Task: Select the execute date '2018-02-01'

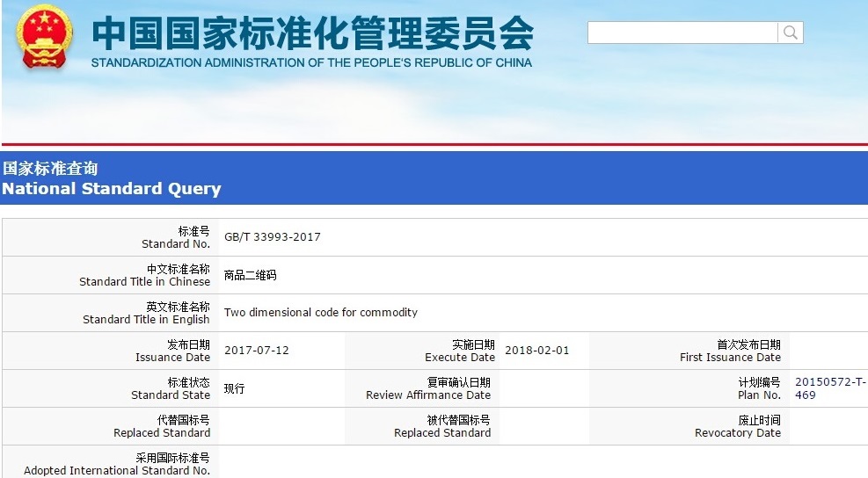Action: point(537,351)
